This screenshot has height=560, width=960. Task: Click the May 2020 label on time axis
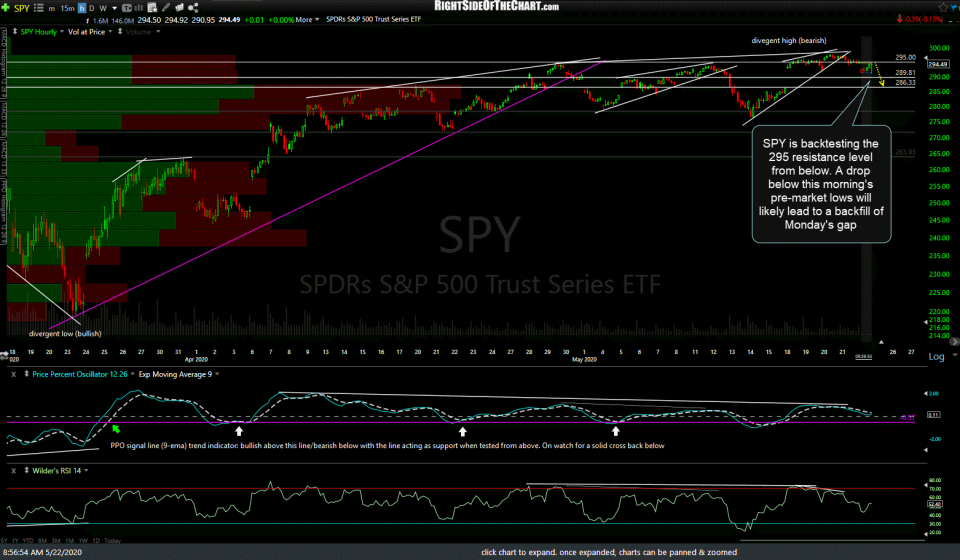[584, 359]
